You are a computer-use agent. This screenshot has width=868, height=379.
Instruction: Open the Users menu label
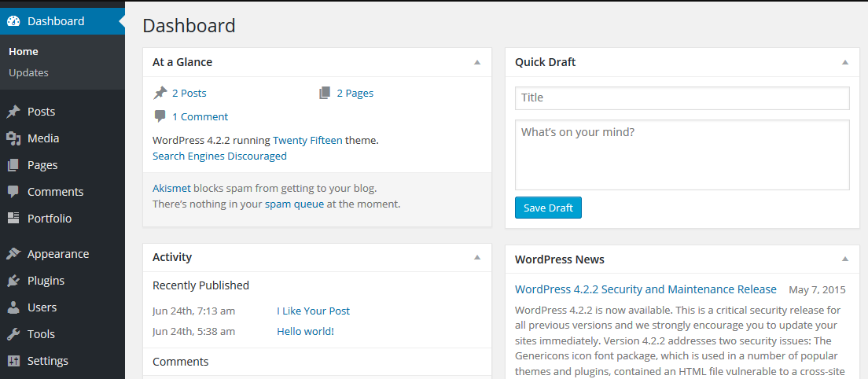pos(42,307)
